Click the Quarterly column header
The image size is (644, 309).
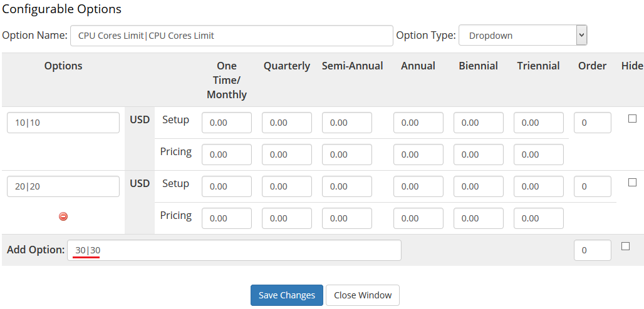click(x=287, y=66)
